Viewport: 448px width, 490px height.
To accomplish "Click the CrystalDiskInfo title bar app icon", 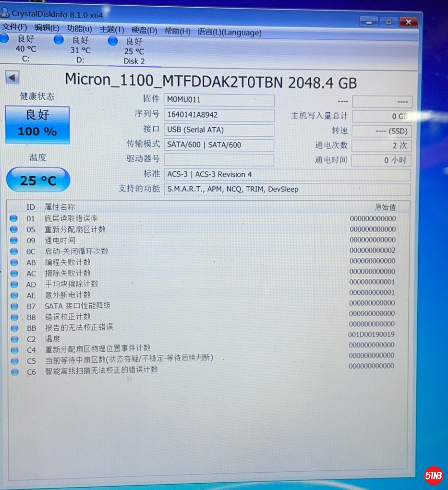I will coord(5,13).
